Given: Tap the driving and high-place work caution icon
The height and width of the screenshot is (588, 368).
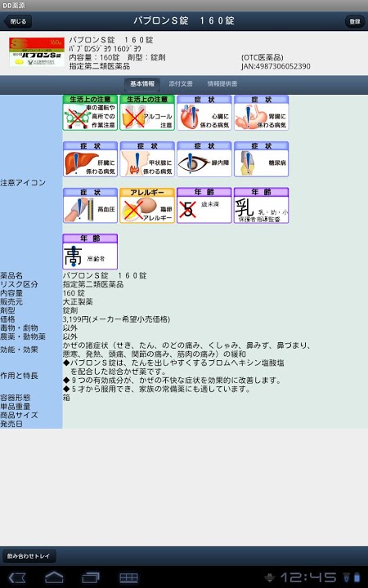Looking at the screenshot, I should click(x=90, y=113).
